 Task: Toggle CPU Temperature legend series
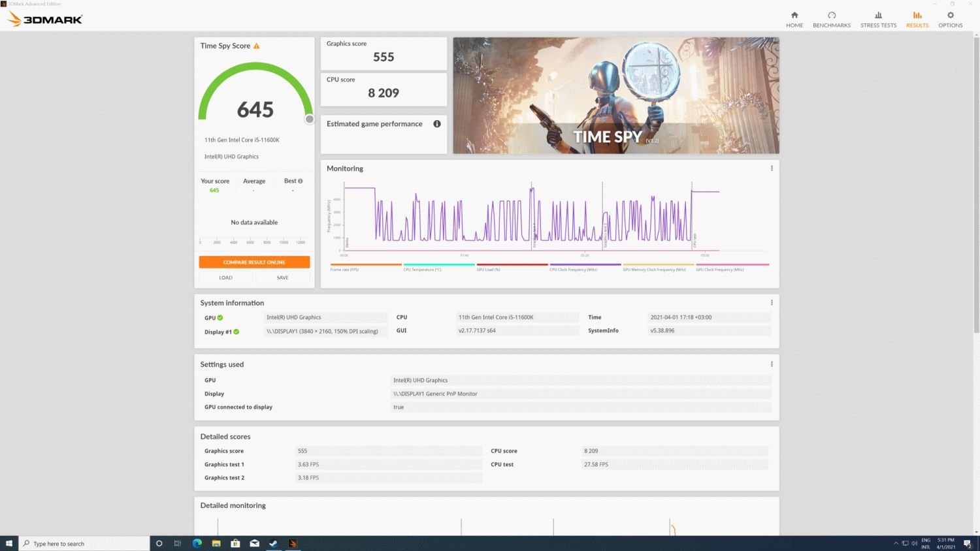click(x=439, y=267)
